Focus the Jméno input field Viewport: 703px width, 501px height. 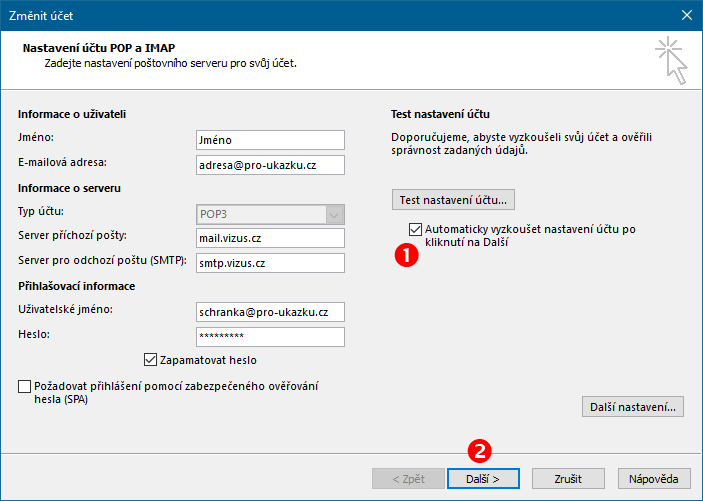270,140
